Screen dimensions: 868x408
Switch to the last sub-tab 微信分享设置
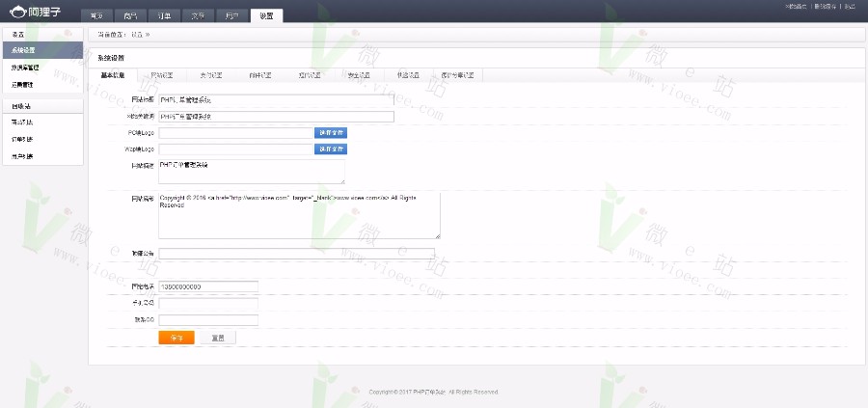[x=457, y=75]
